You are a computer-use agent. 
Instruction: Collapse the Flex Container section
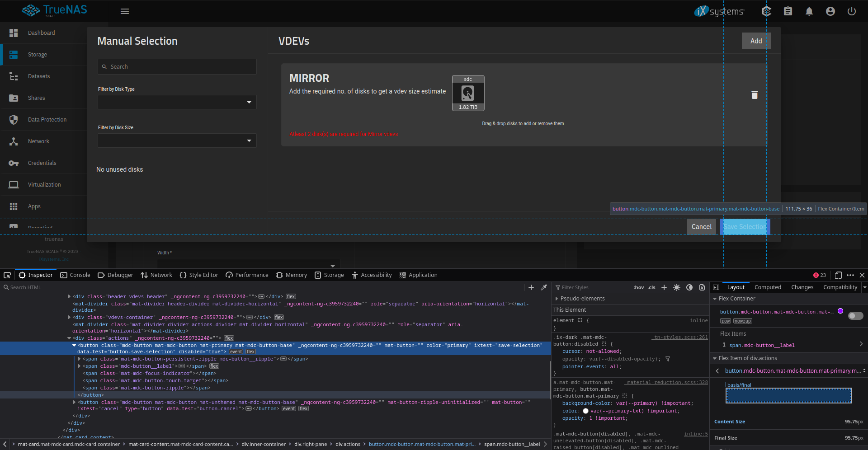(715, 299)
